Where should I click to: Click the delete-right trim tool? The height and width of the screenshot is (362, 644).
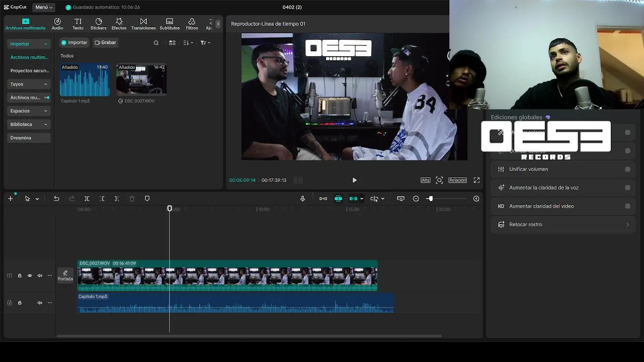point(117,199)
